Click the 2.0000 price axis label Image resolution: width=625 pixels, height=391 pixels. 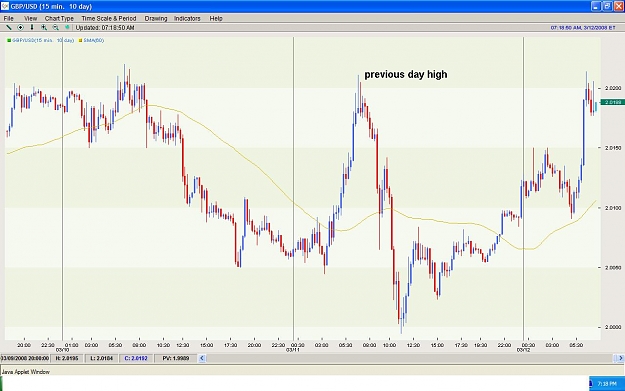point(613,327)
